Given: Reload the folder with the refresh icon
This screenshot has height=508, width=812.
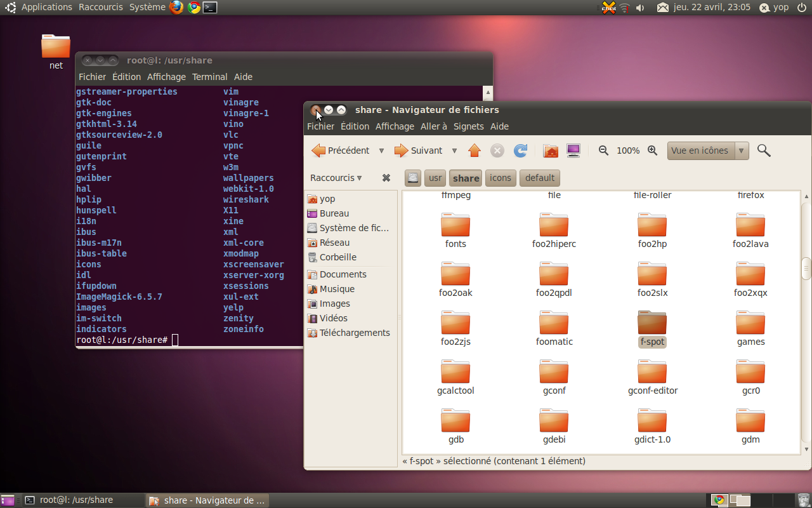Looking at the screenshot, I should pyautogui.click(x=520, y=150).
